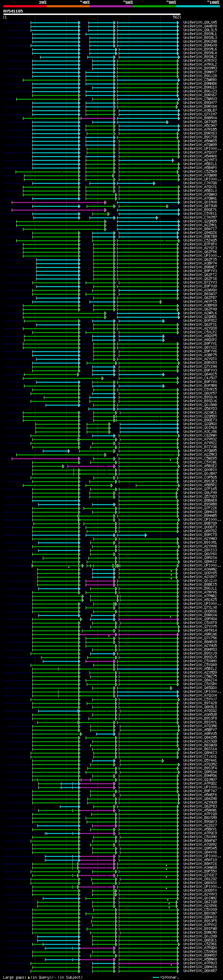The image size is (223, 980).
Task: Click the cyan =100char. scale bar
Action: click(156, 977)
